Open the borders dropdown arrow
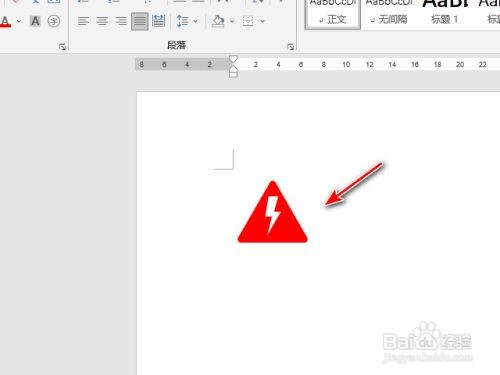500x375 pixels. pyautogui.click(x=262, y=21)
